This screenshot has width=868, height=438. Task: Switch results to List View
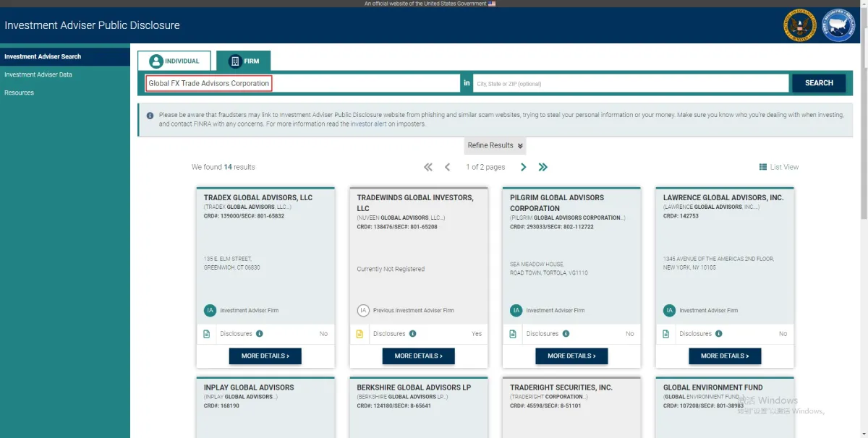[779, 167]
